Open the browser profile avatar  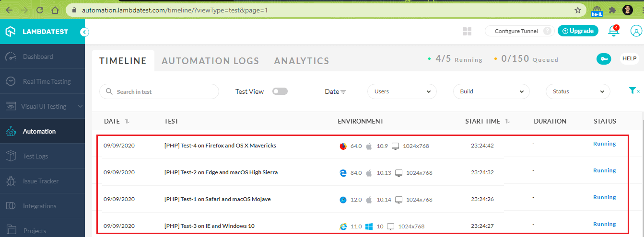coord(628,10)
